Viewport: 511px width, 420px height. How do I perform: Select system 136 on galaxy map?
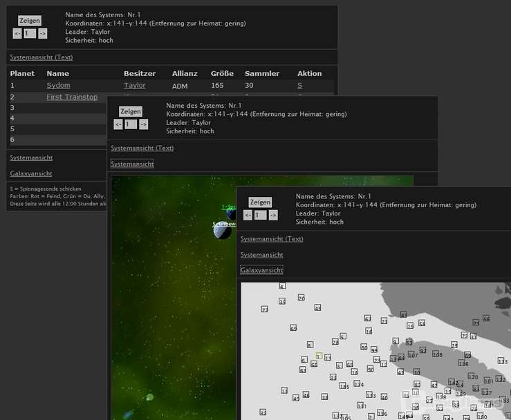463,363
